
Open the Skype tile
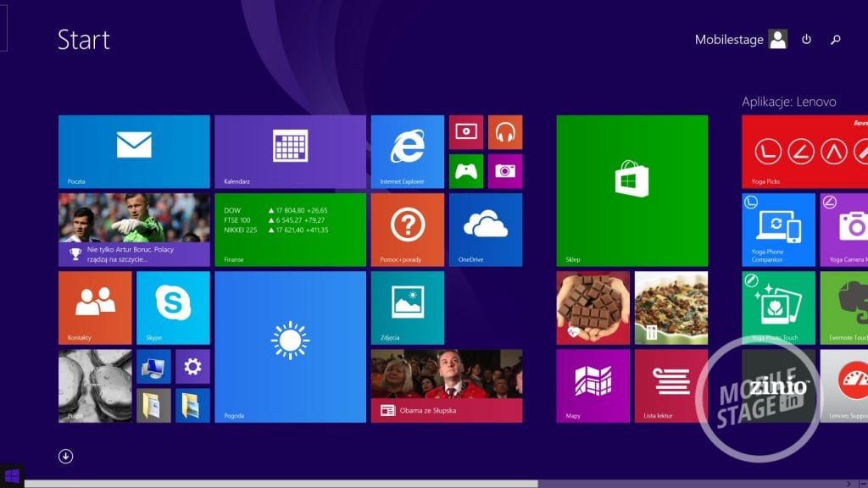point(173,307)
